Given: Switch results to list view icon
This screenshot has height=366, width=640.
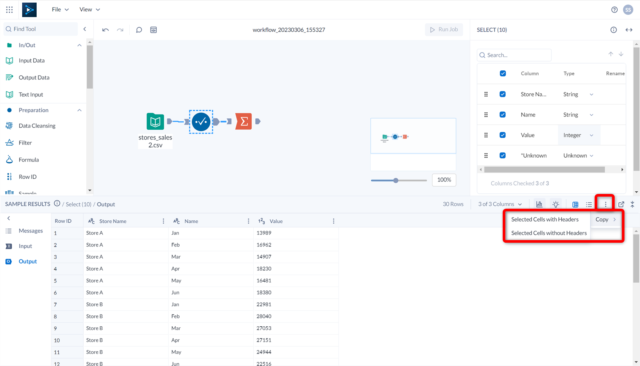Looking at the screenshot, I should click(x=589, y=204).
